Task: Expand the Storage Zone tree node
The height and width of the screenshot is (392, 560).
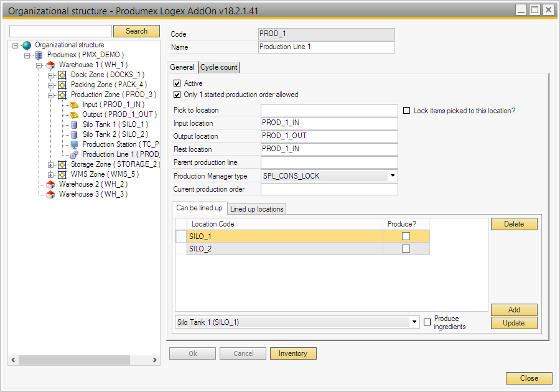Action: coord(51,165)
